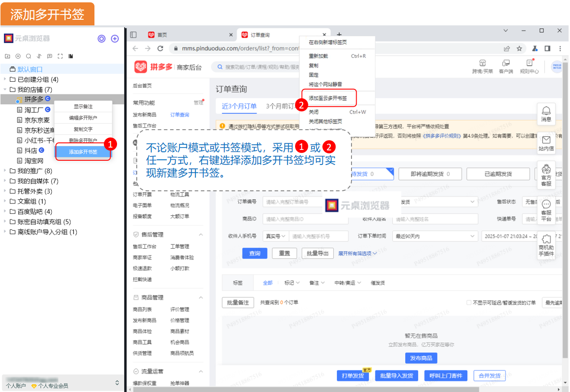
Task: Open the 商机助手插件 floating button
Action: point(547,245)
